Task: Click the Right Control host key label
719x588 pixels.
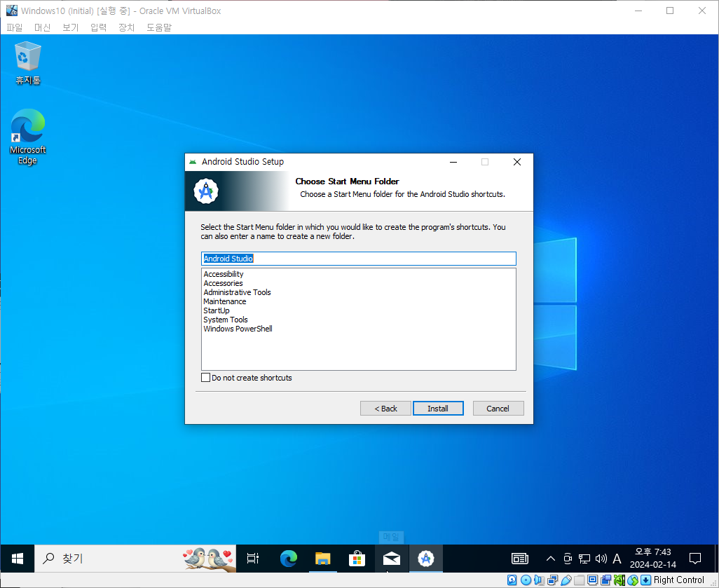Action: [678, 580]
